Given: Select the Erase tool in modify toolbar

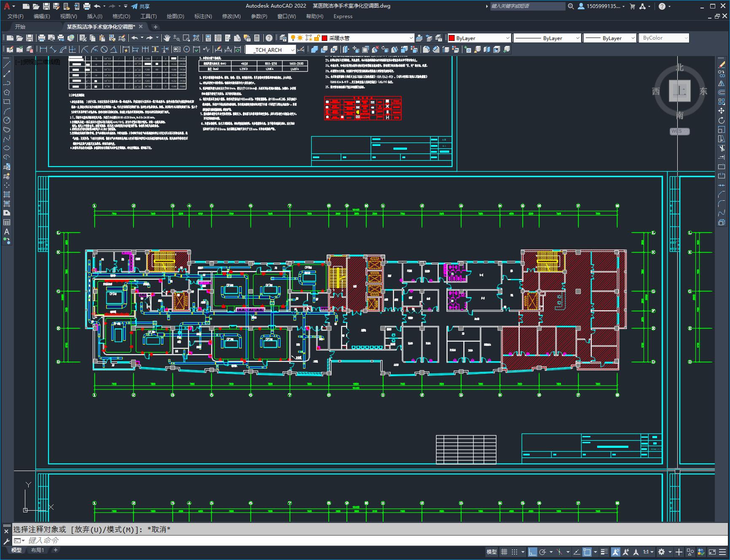Looking at the screenshot, I should [x=722, y=65].
